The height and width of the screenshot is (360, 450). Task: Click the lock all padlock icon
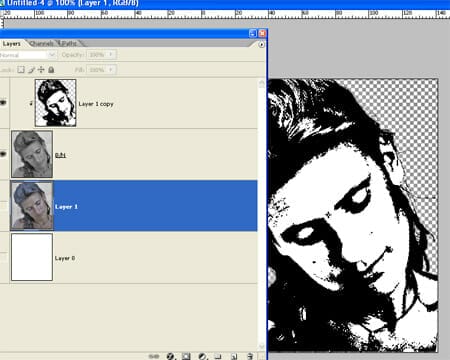coord(51,70)
